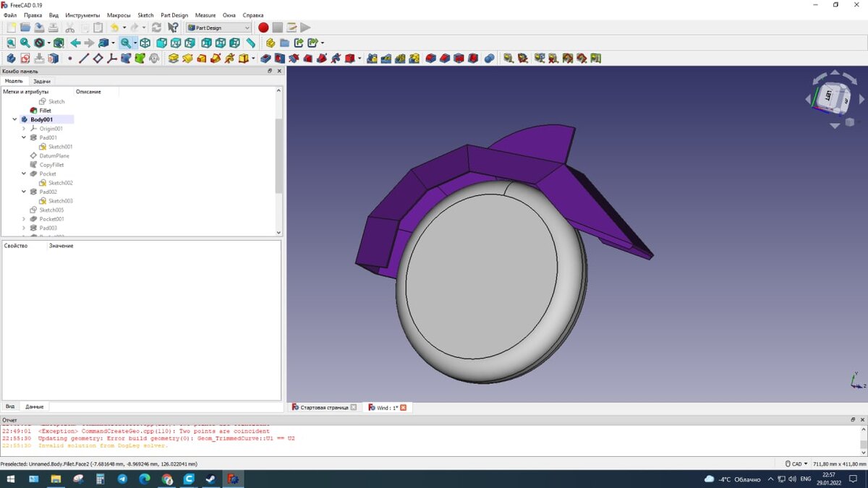868x488 pixels.
Task: Click the New document icon
Action: pyautogui.click(x=11, y=27)
